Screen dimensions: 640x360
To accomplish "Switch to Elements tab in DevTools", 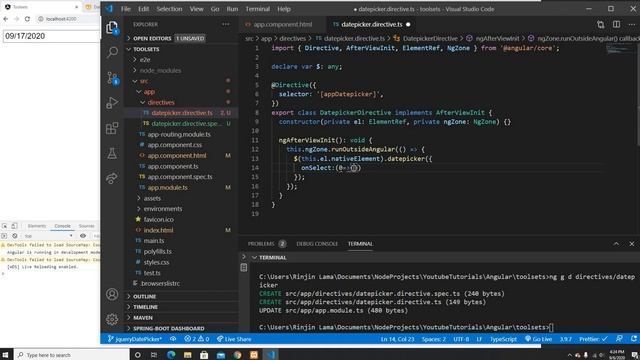I will click(37, 226).
